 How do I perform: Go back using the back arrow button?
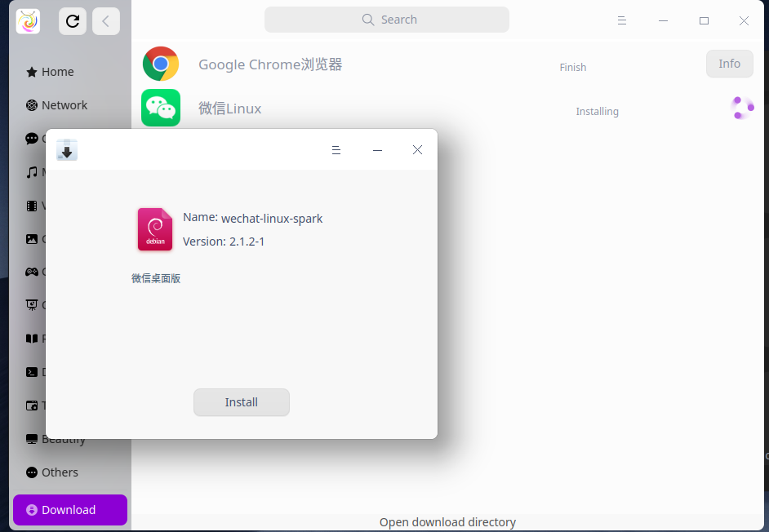[106, 21]
